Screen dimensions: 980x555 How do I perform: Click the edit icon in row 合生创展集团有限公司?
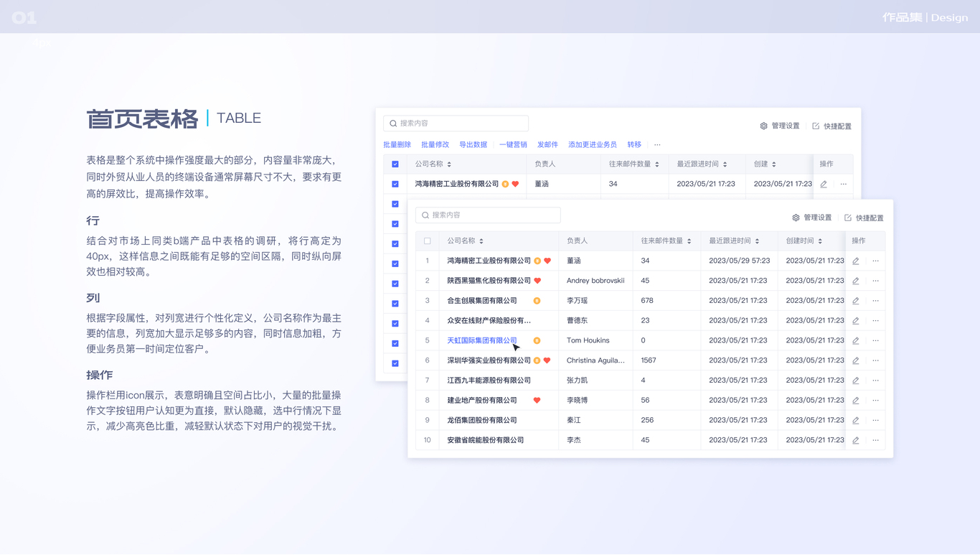point(856,301)
